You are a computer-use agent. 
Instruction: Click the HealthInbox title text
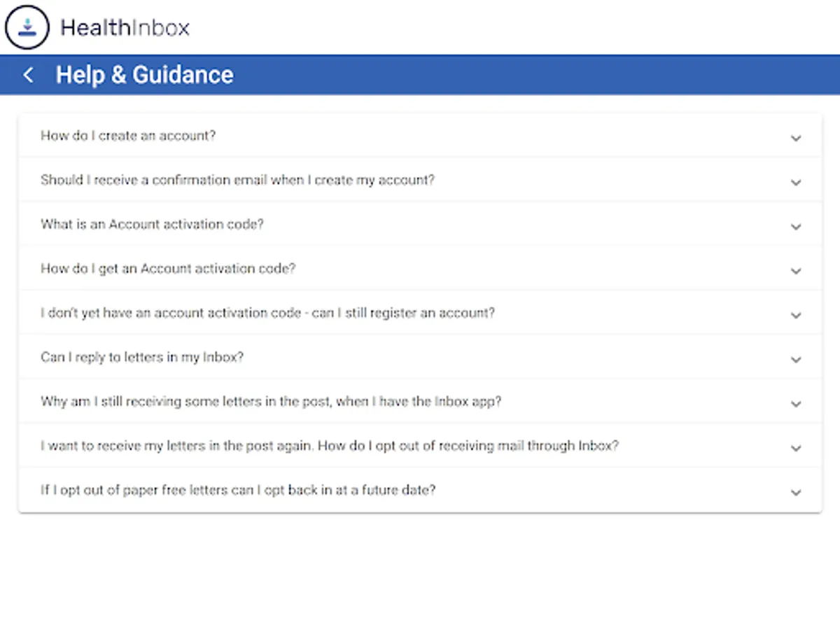pyautogui.click(x=125, y=28)
